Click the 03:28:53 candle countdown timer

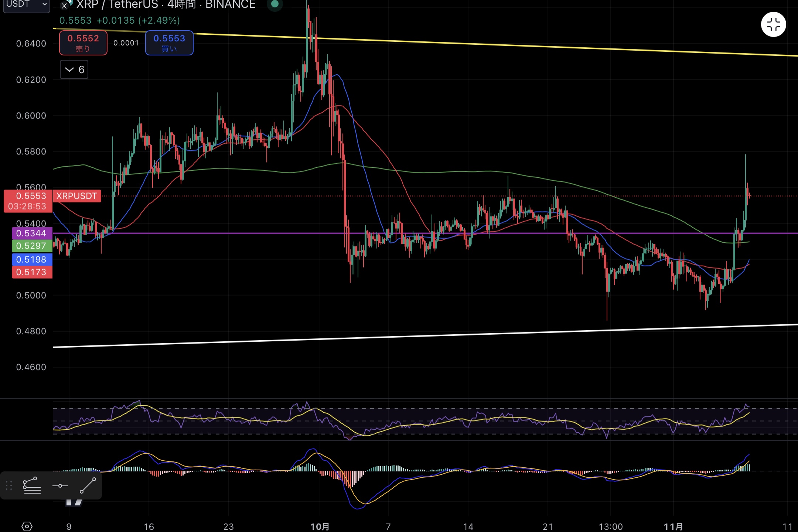[27, 206]
